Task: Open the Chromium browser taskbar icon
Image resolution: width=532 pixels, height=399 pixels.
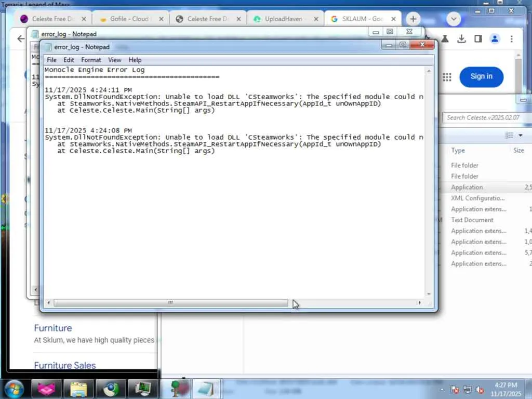Action: (111, 389)
